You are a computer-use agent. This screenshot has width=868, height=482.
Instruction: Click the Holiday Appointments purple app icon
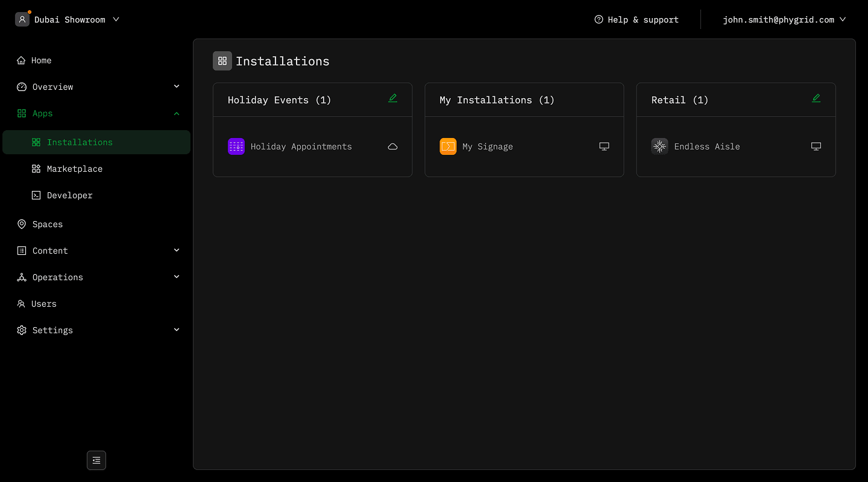point(236,146)
